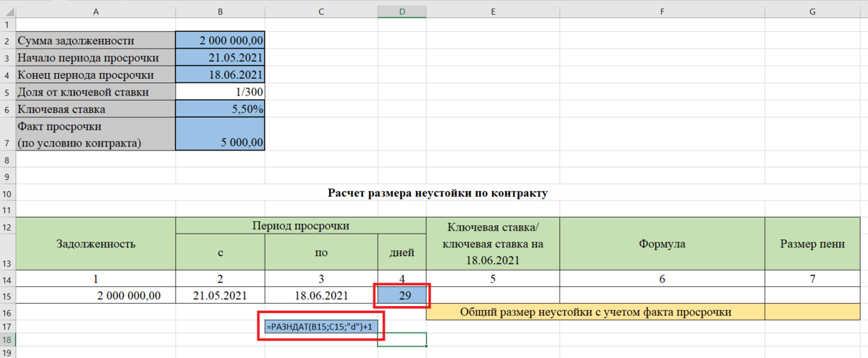
Task: Select column C header
Action: pos(321,12)
